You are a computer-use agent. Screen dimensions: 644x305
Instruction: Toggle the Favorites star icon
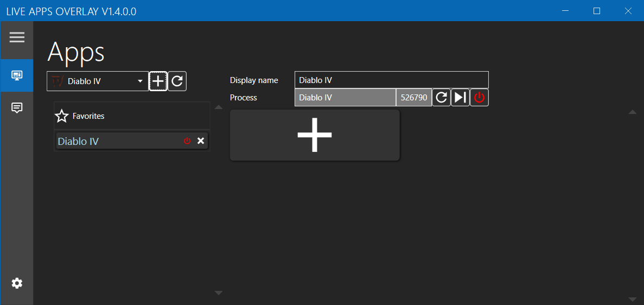tap(62, 116)
